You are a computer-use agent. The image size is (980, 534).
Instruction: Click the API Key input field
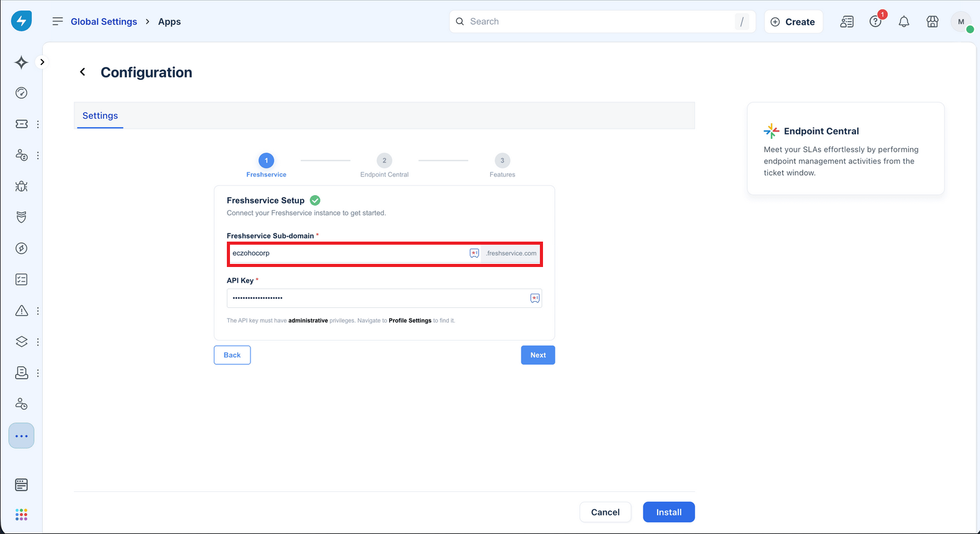pyautogui.click(x=384, y=298)
